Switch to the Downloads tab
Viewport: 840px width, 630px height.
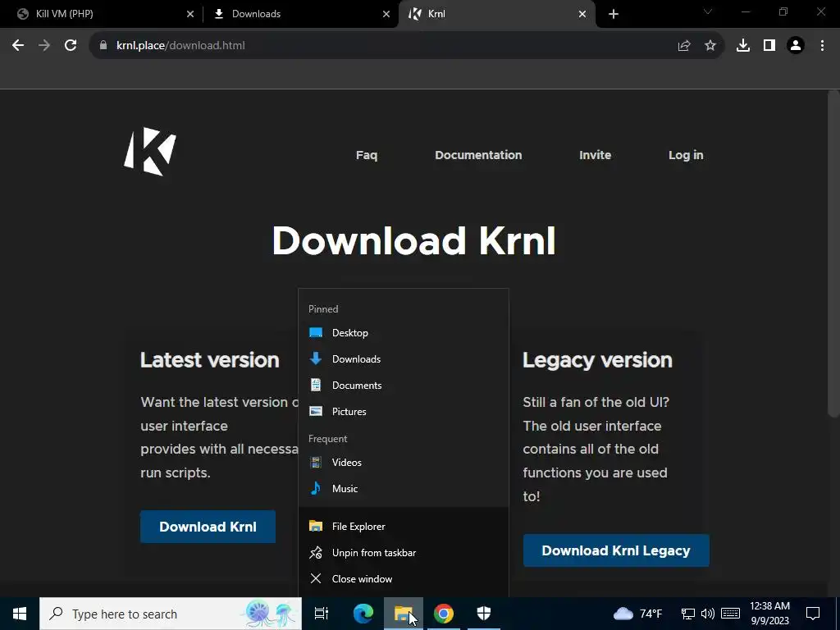(300, 14)
